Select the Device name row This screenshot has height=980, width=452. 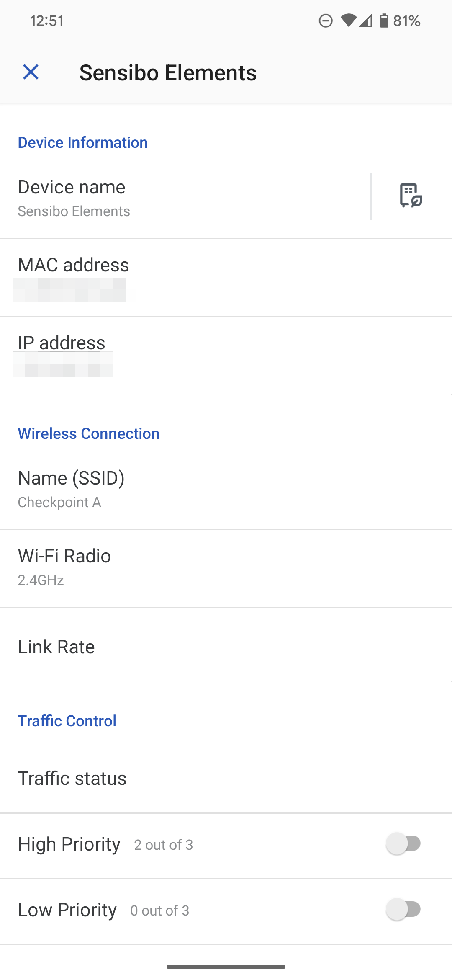pos(184,198)
